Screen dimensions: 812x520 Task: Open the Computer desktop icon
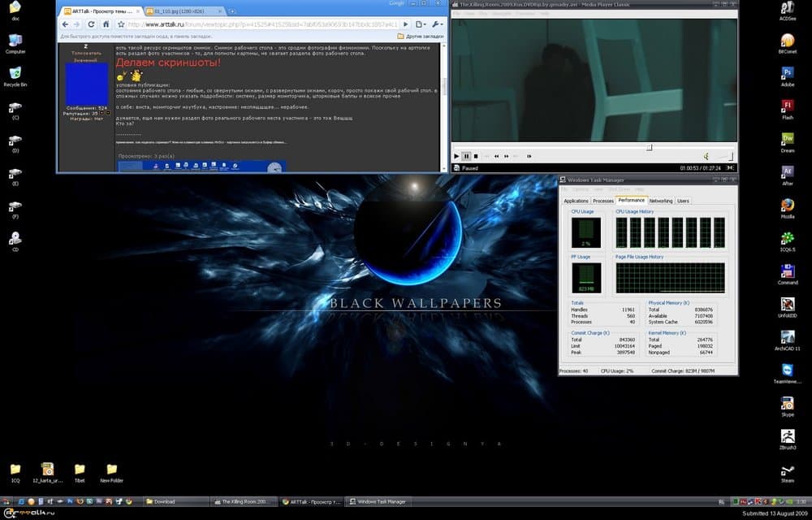click(x=15, y=44)
